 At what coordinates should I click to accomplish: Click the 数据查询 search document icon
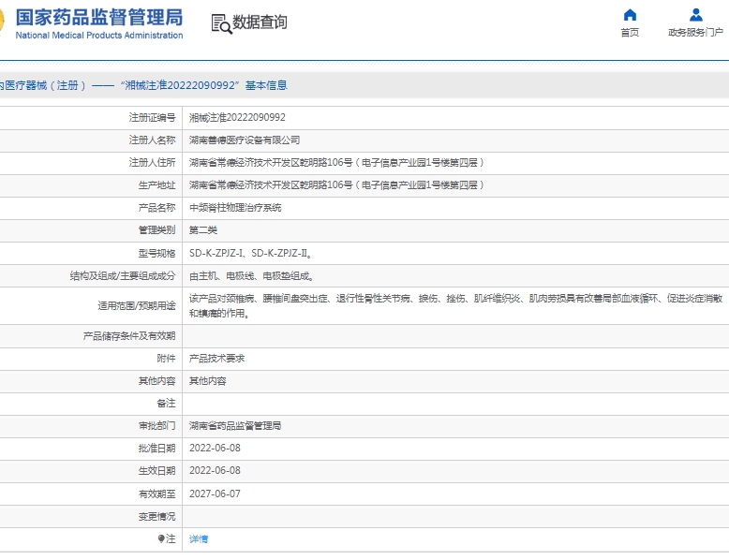tap(221, 23)
